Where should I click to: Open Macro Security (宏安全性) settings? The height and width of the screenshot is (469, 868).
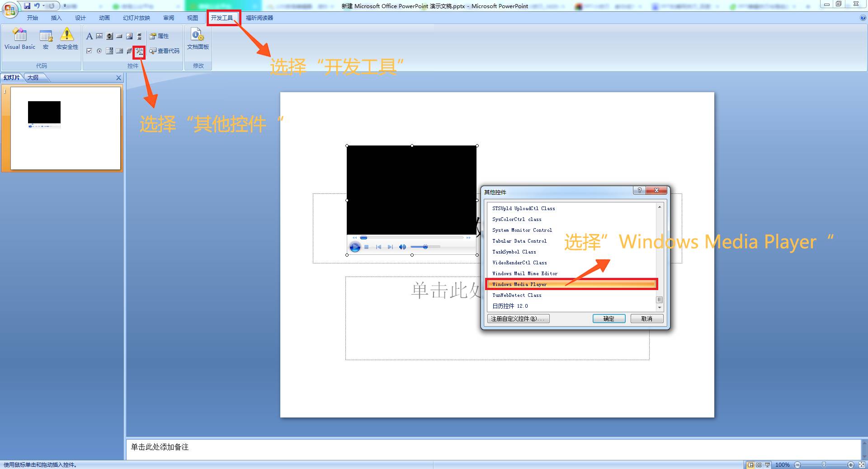pos(67,39)
